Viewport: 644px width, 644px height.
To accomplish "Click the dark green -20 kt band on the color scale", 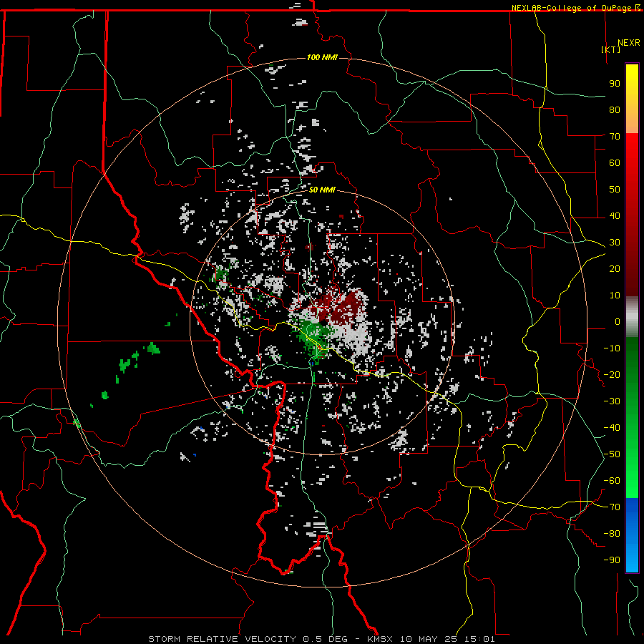I will 632,374.
